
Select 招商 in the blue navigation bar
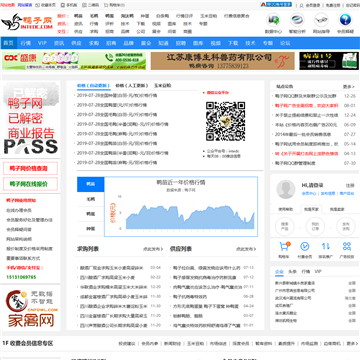(x=111, y=43)
